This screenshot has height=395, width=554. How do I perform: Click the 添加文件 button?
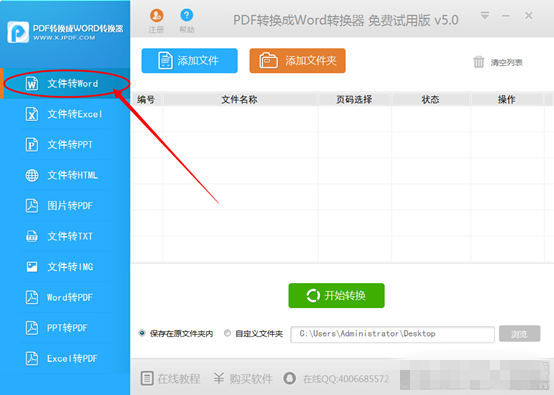click(189, 61)
